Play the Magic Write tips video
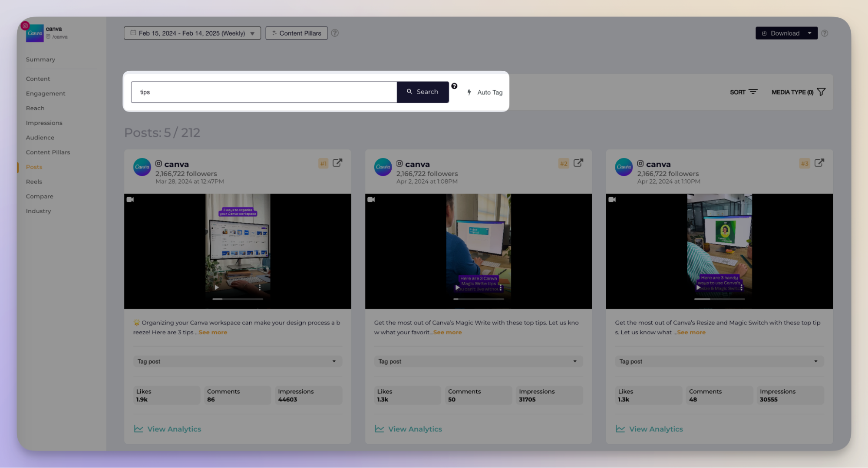Image resolution: width=868 pixels, height=468 pixels. (457, 287)
